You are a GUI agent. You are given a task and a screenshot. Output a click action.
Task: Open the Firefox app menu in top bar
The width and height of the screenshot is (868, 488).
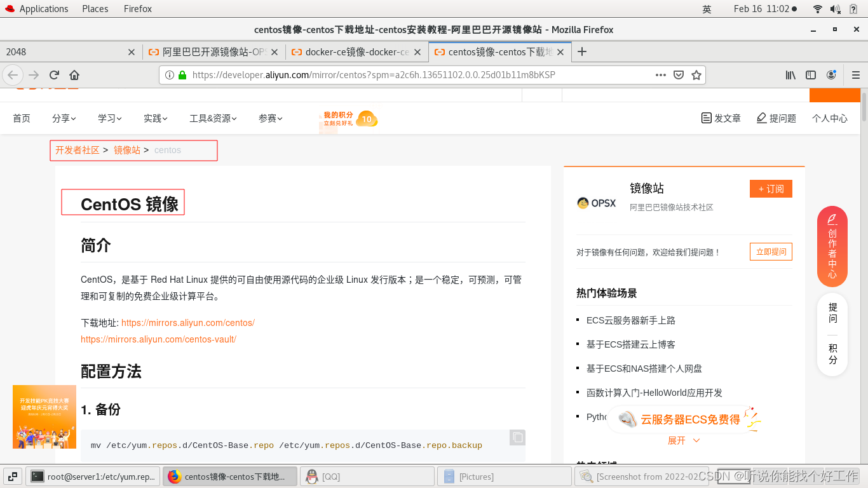tap(138, 9)
